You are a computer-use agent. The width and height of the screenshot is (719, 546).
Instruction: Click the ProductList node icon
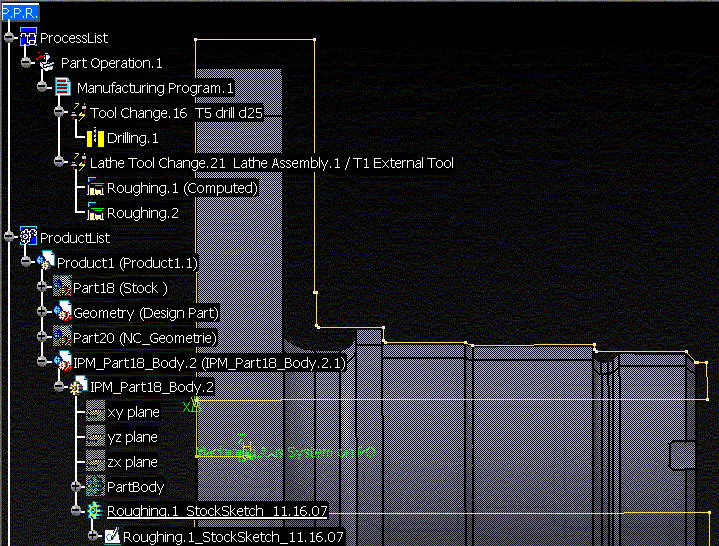coord(29,238)
